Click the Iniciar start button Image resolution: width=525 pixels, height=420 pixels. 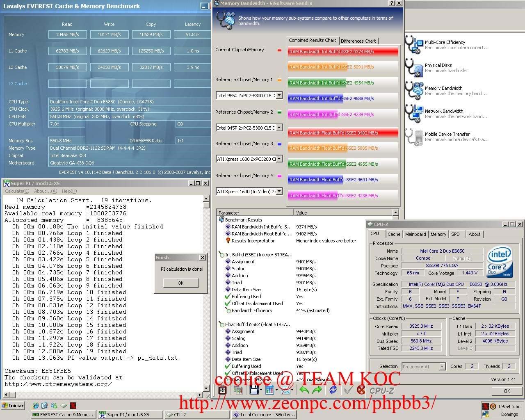(13, 406)
